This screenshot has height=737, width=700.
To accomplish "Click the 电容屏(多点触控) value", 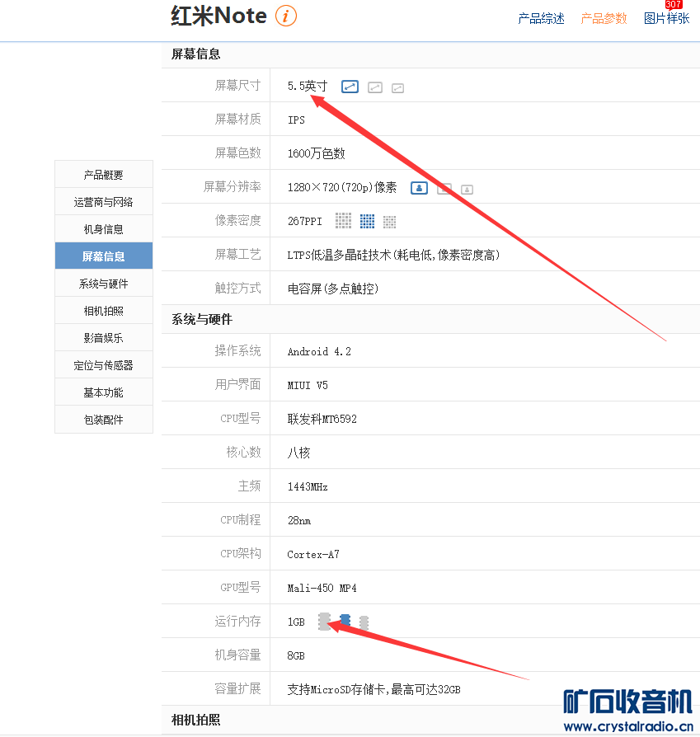I will 333,289.
